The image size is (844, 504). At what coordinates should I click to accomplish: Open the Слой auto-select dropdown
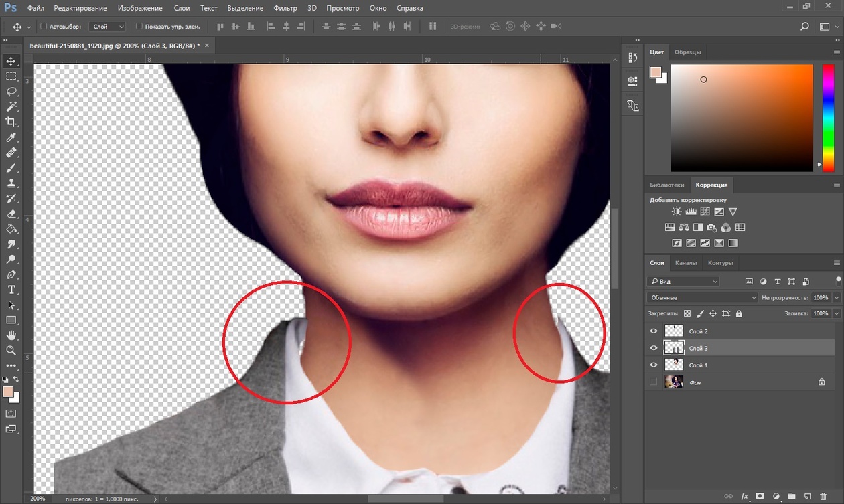[107, 27]
